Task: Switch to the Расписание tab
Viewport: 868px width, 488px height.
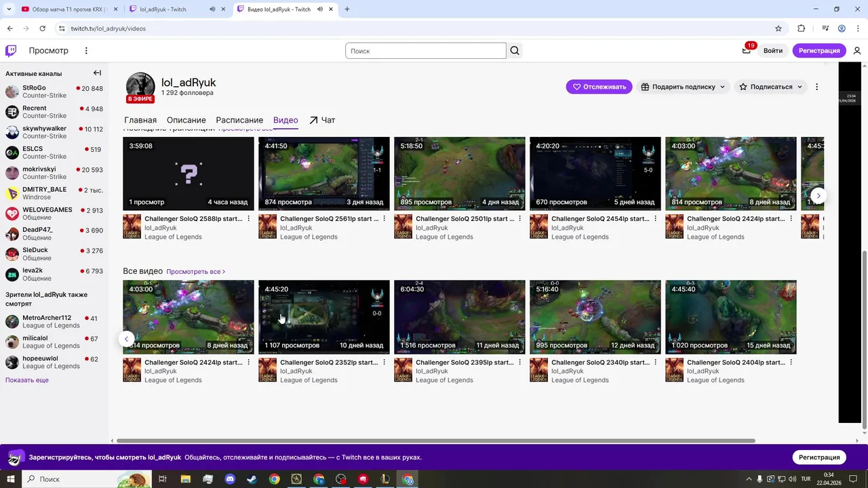Action: click(x=239, y=120)
